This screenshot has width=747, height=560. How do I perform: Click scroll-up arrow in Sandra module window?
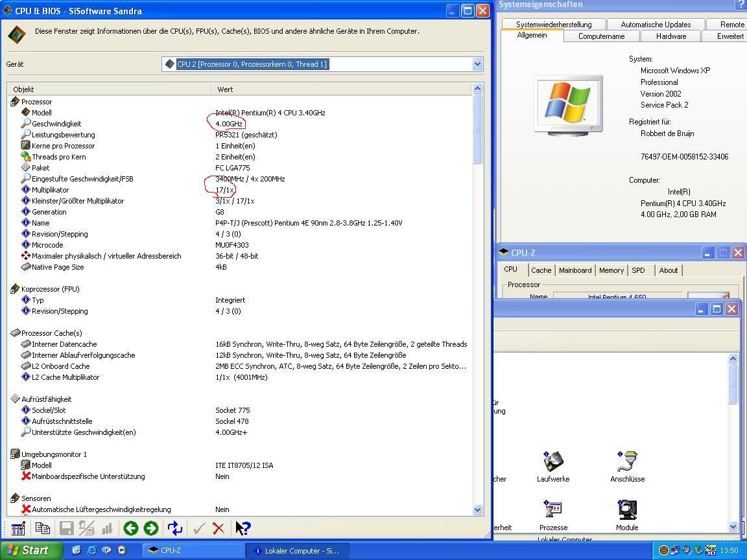[733, 358]
